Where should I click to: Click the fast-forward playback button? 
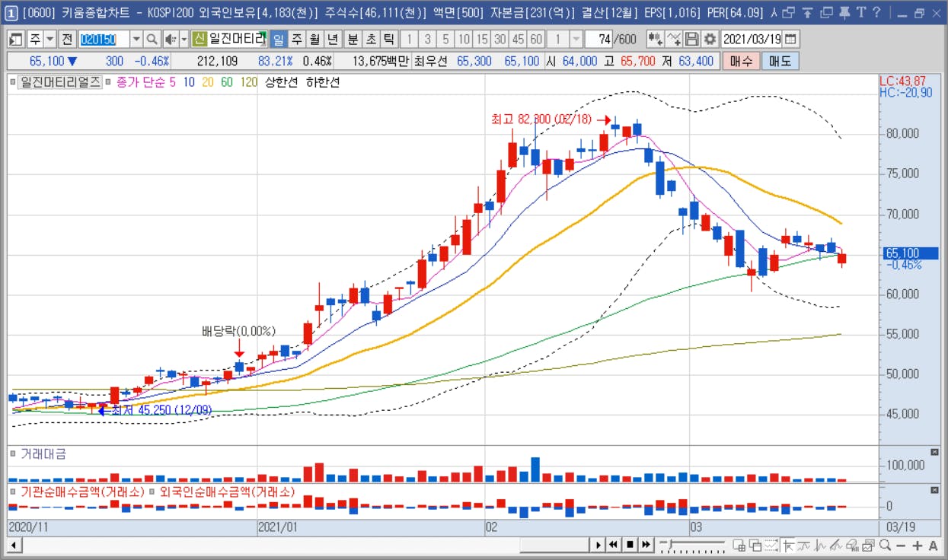(646, 545)
